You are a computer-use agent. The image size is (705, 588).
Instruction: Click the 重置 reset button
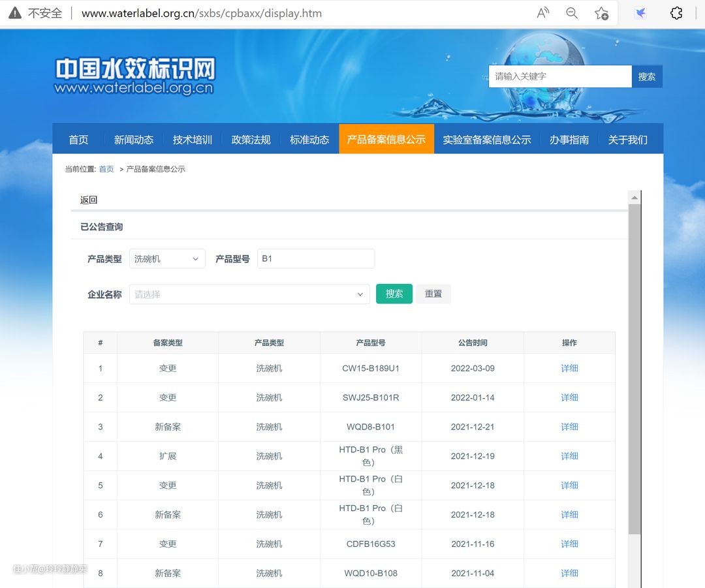433,294
